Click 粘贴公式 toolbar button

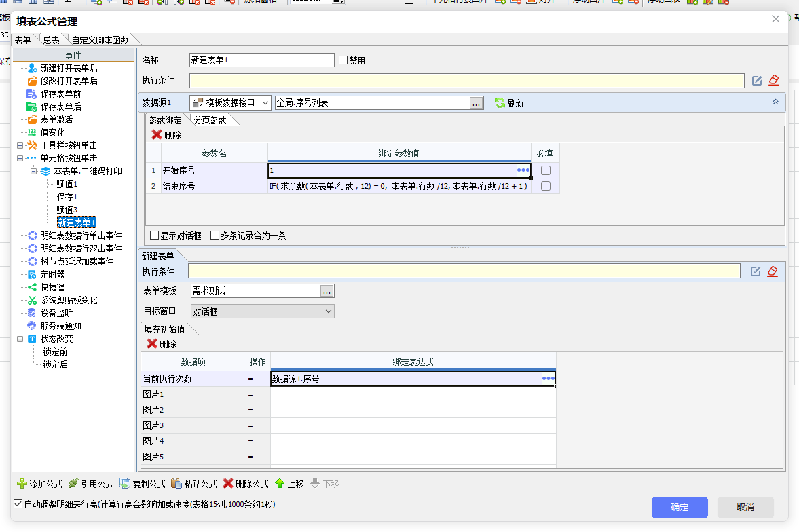[x=193, y=484]
